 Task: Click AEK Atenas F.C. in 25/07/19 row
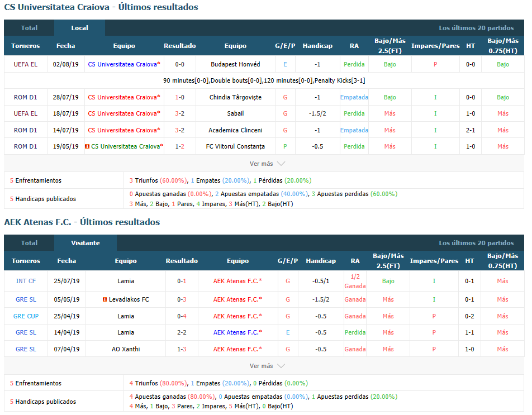pyautogui.click(x=237, y=281)
